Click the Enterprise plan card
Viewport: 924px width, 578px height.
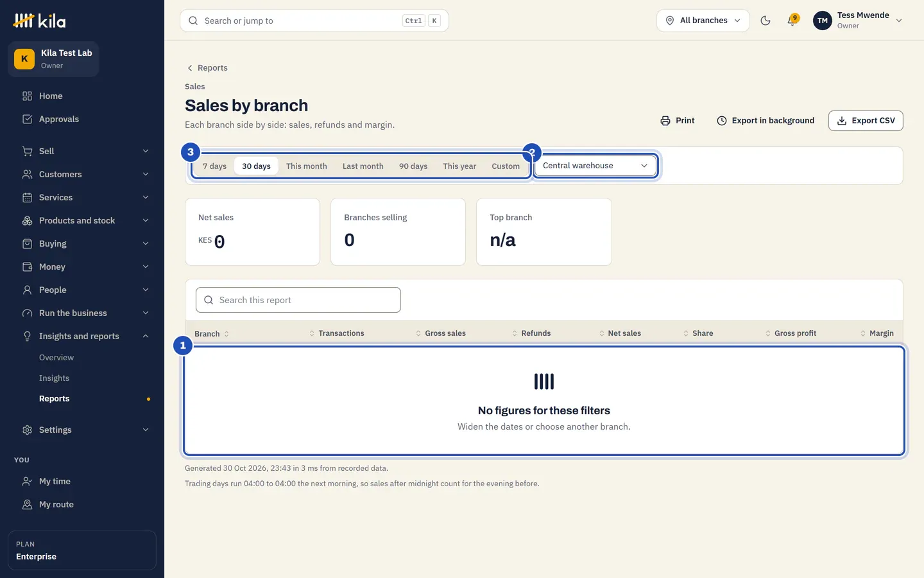pos(82,550)
